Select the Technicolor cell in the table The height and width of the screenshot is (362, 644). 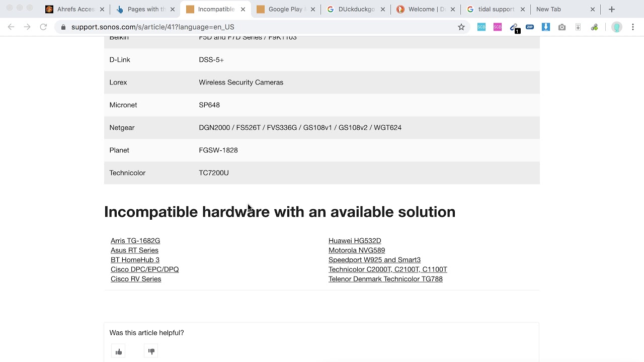(x=127, y=173)
